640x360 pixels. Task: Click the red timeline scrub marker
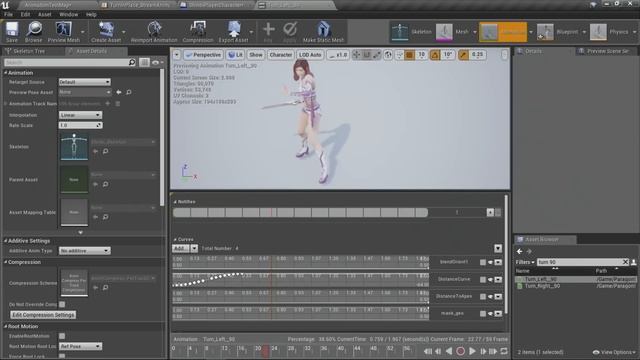(266, 351)
